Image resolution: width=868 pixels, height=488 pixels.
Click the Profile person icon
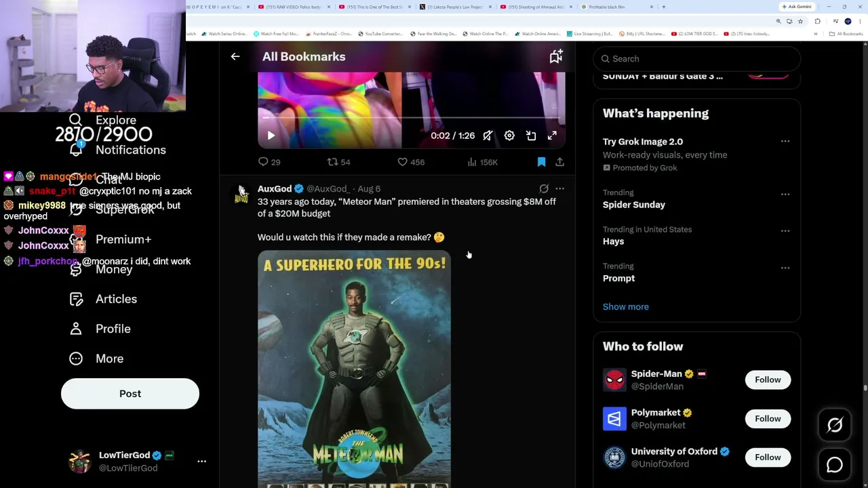pyautogui.click(x=76, y=329)
